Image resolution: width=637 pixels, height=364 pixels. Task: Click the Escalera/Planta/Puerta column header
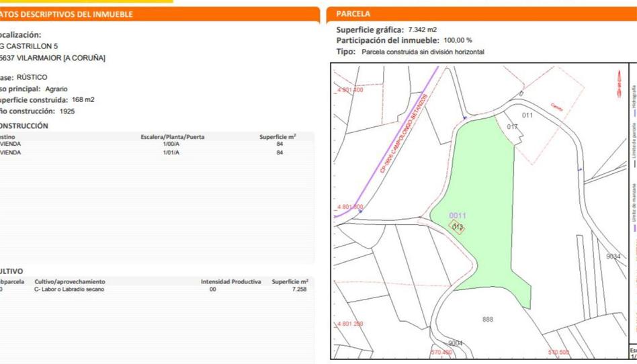pyautogui.click(x=173, y=137)
